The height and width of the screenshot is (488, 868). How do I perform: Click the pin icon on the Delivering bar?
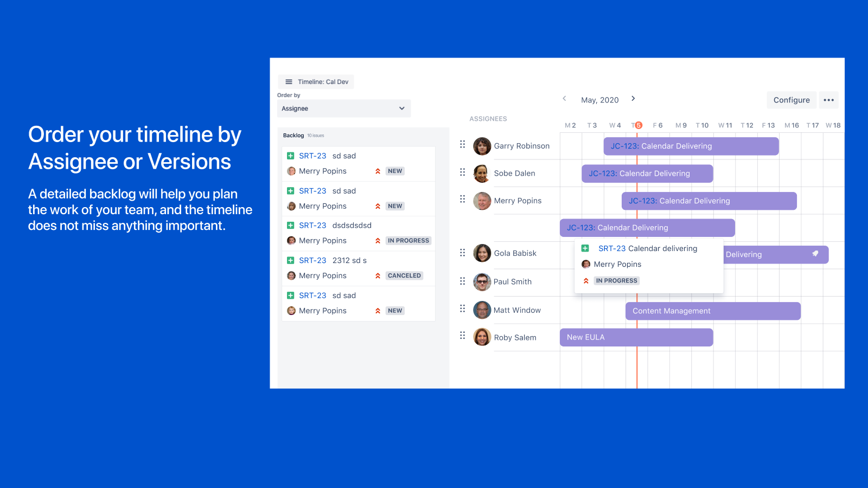[815, 254]
